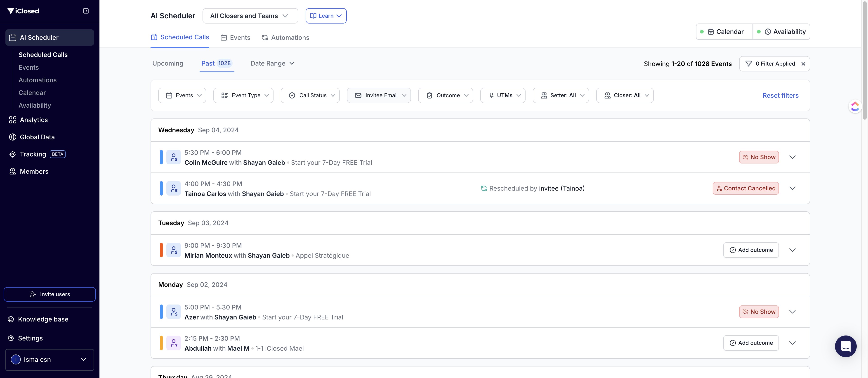Clear applied filters with the X

tap(803, 64)
